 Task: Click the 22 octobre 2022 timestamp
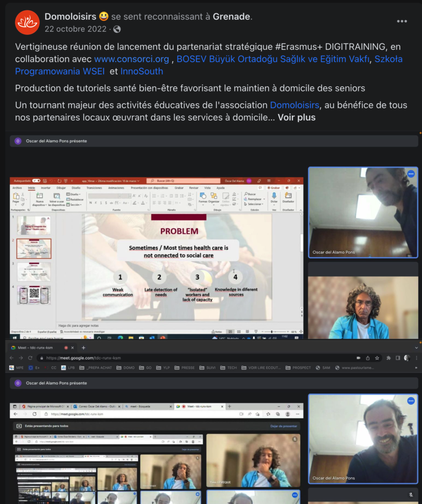75,29
